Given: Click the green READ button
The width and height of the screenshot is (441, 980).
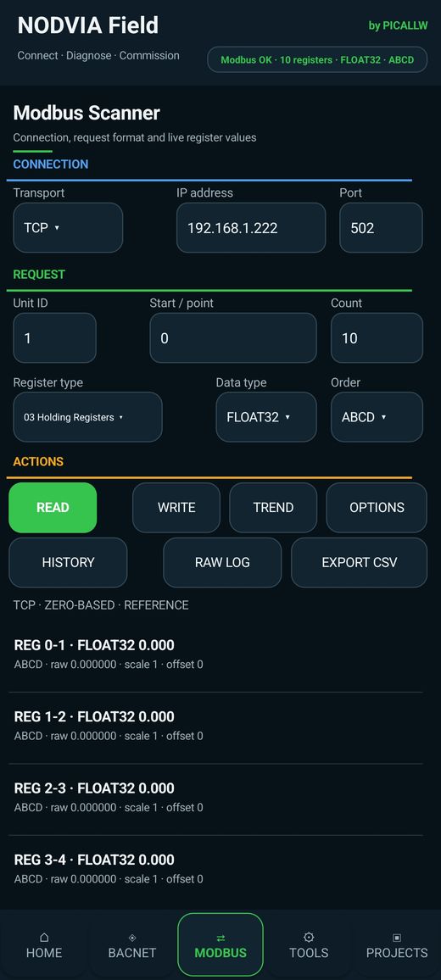Looking at the screenshot, I should (53, 508).
